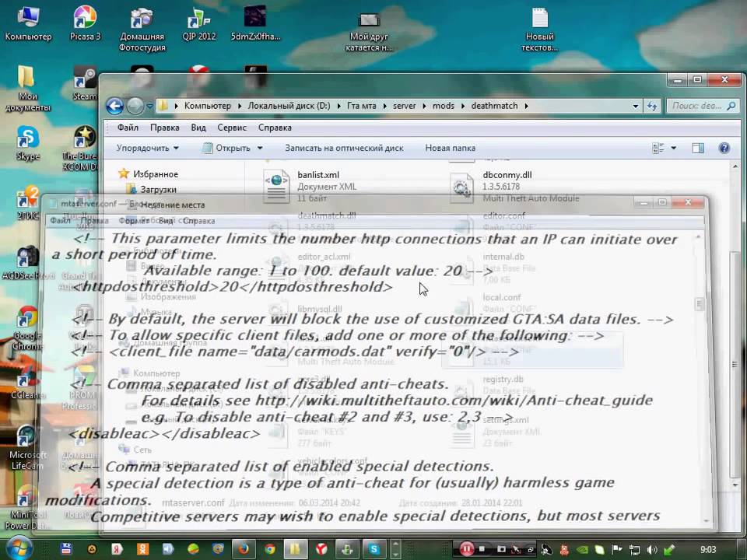Open the Упорядочить dropdown

click(x=148, y=148)
